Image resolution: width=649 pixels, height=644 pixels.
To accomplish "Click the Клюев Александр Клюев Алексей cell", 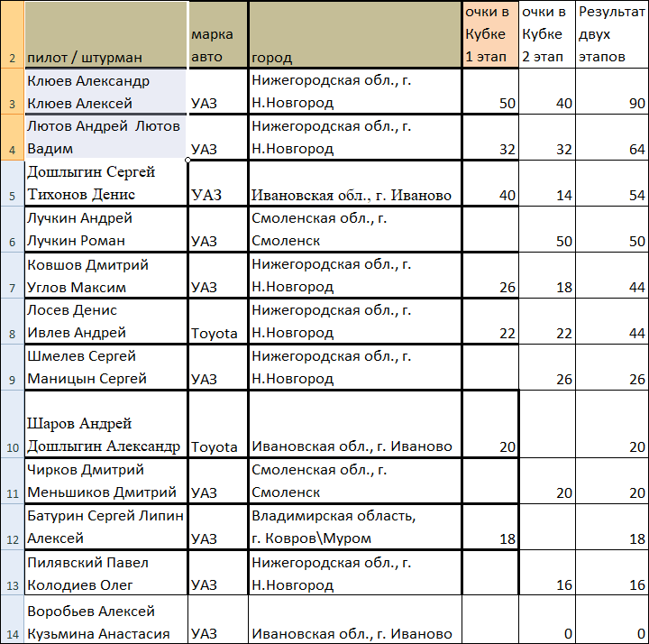I will tap(105, 91).
